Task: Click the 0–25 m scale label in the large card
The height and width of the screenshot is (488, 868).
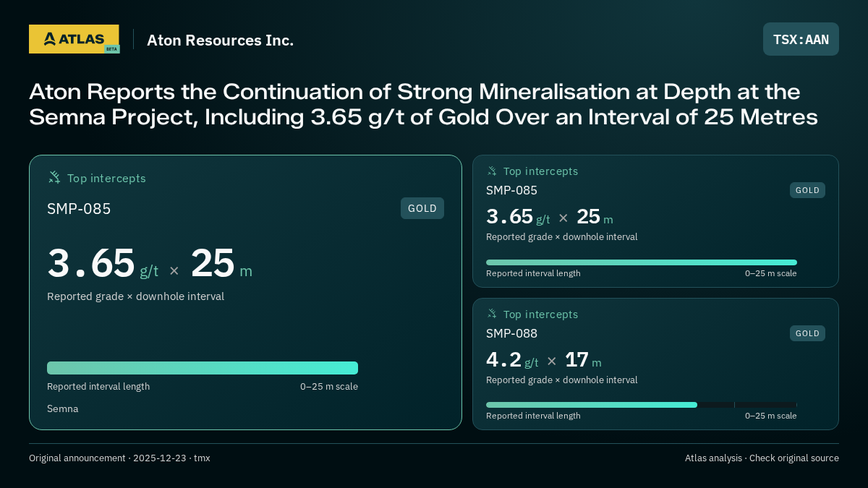Action: [x=329, y=386]
